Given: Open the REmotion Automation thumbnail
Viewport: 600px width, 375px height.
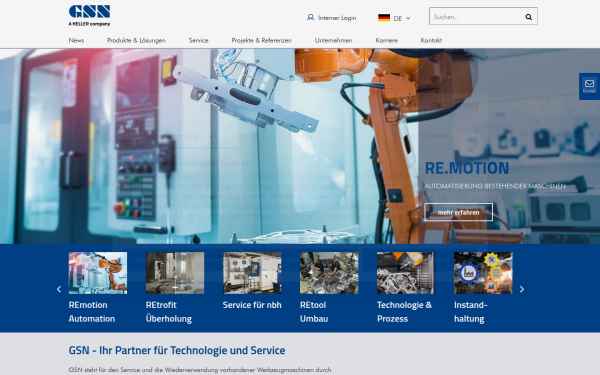Looking at the screenshot, I should pos(98,273).
